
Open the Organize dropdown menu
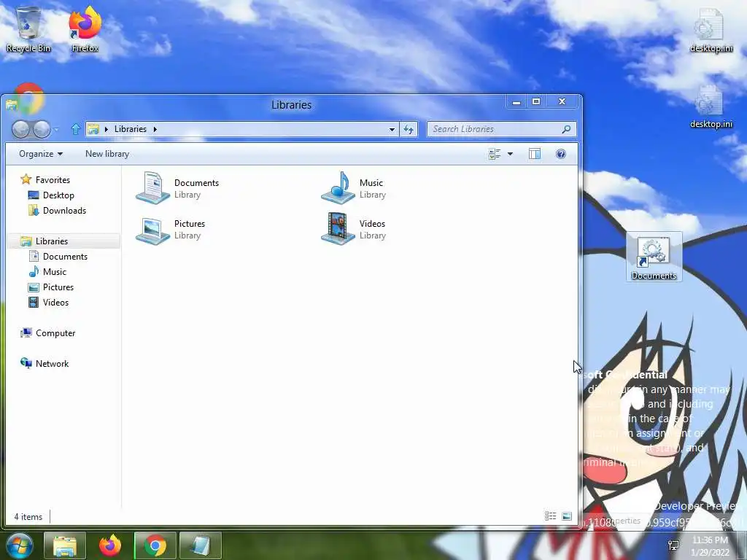point(41,154)
